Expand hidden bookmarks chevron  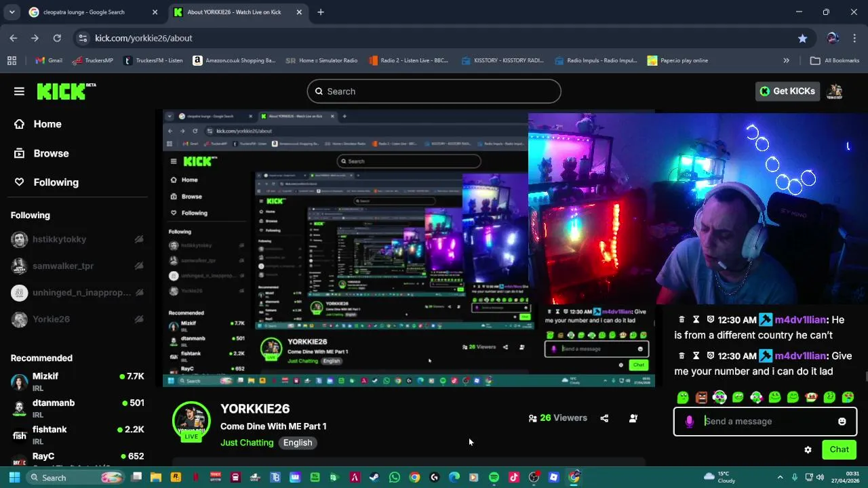click(x=786, y=60)
